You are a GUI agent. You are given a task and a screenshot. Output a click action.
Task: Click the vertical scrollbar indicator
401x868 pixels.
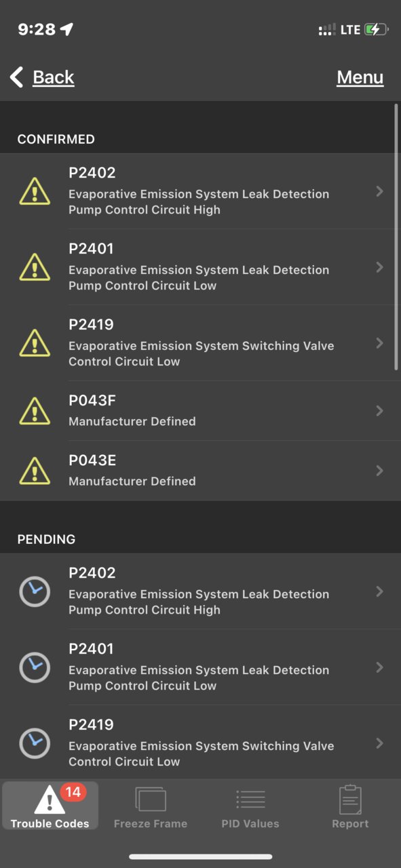click(x=396, y=237)
